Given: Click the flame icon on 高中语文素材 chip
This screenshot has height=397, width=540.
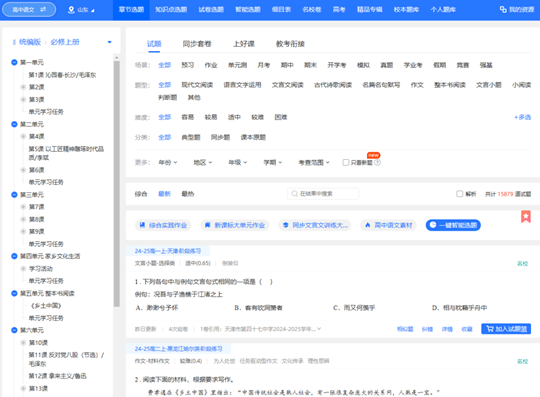Looking at the screenshot, I should tap(367, 225).
